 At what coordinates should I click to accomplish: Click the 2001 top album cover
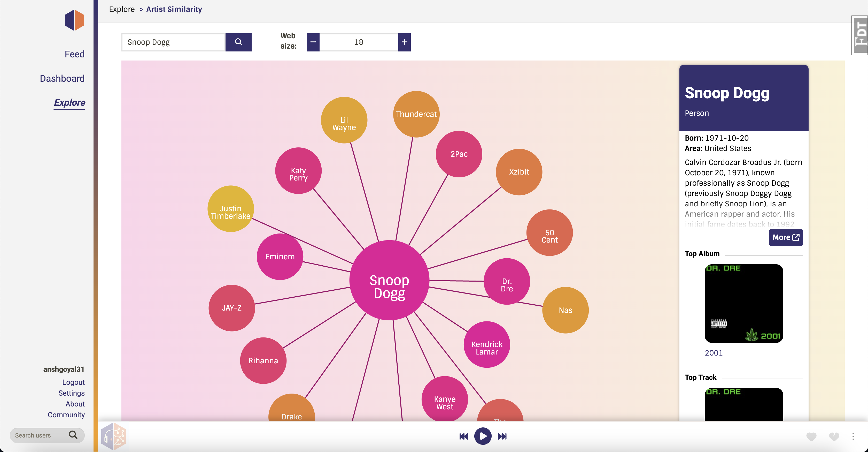744,303
